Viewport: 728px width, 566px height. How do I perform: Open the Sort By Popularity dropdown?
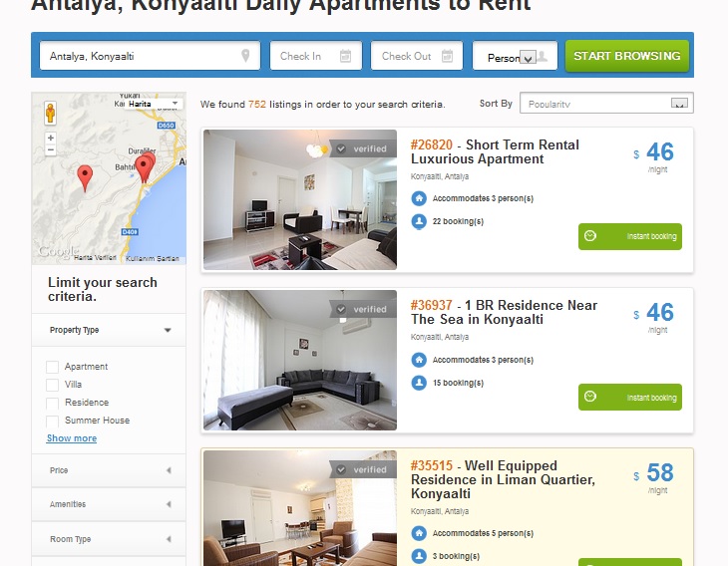point(606,103)
